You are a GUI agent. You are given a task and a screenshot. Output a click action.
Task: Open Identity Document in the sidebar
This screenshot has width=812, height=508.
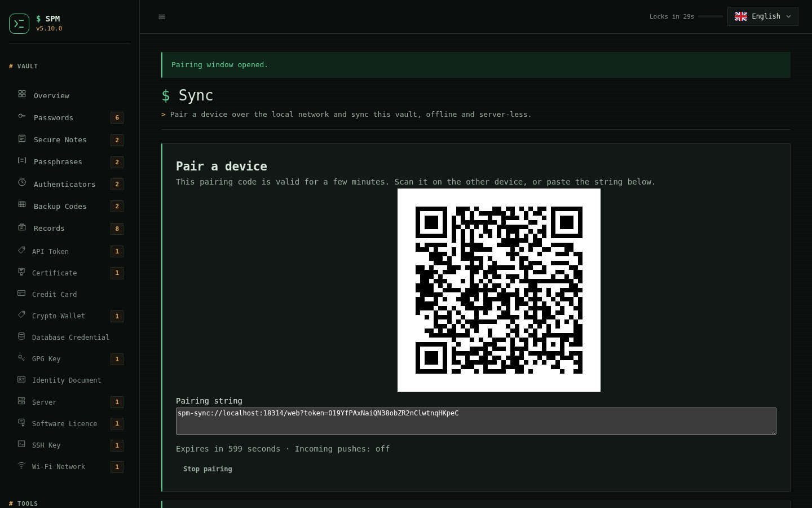[70, 380]
